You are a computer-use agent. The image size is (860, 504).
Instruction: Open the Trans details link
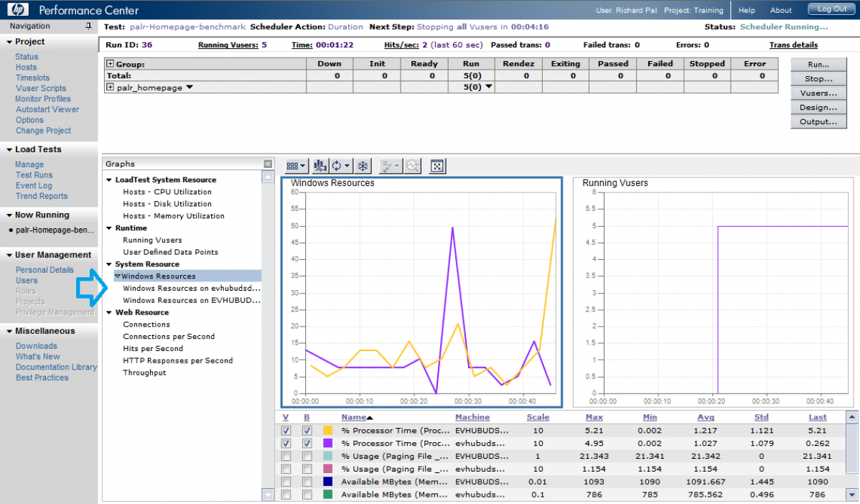(793, 45)
